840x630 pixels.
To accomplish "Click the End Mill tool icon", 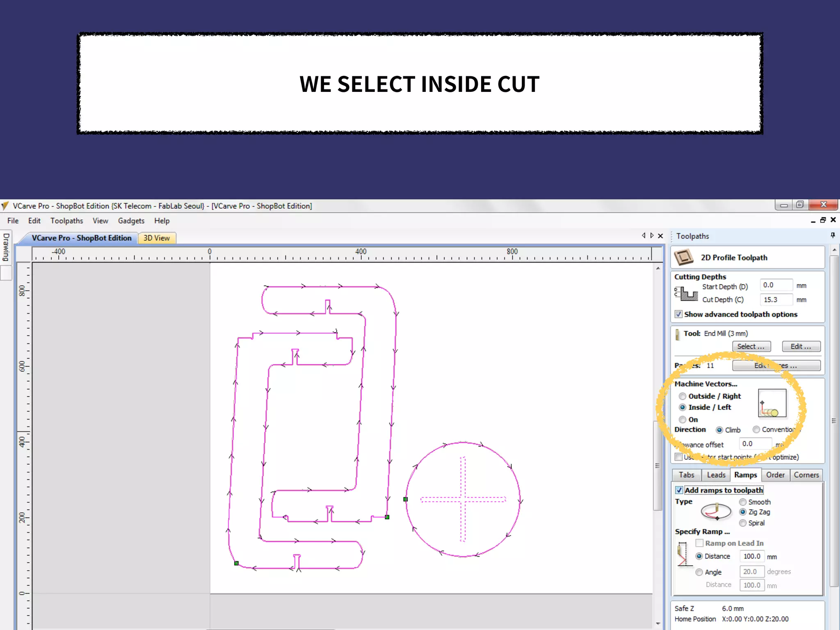I will pyautogui.click(x=678, y=335).
